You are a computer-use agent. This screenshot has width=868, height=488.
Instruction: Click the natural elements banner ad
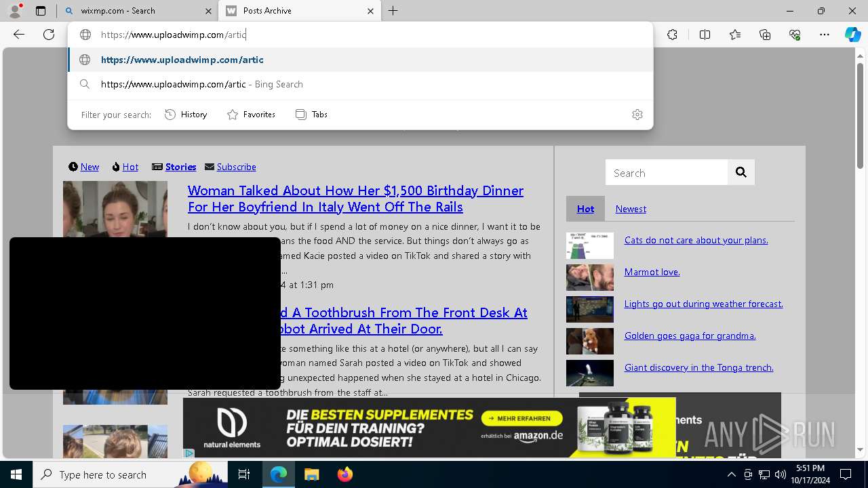click(x=429, y=428)
